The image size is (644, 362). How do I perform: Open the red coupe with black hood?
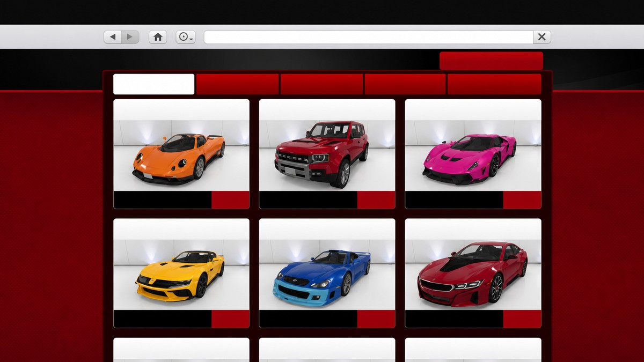point(473,275)
